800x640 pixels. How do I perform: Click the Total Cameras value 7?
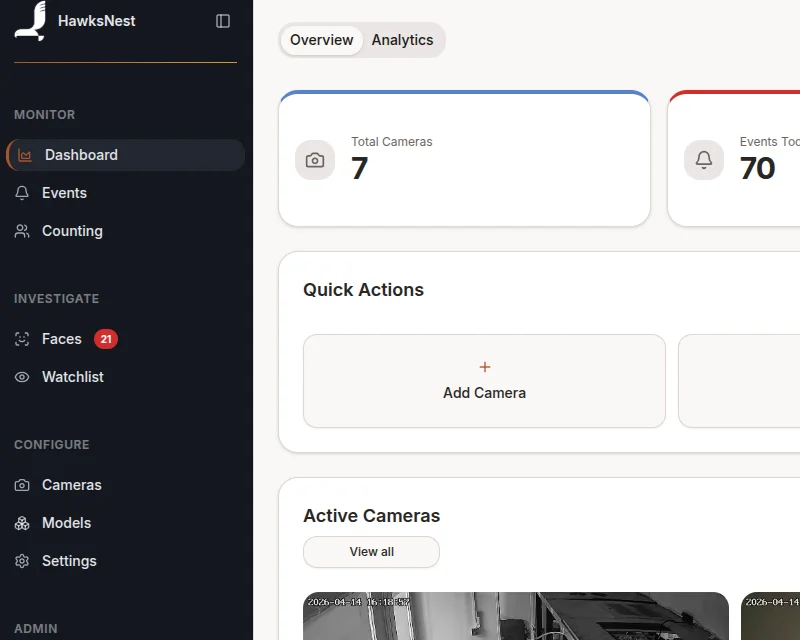click(359, 168)
